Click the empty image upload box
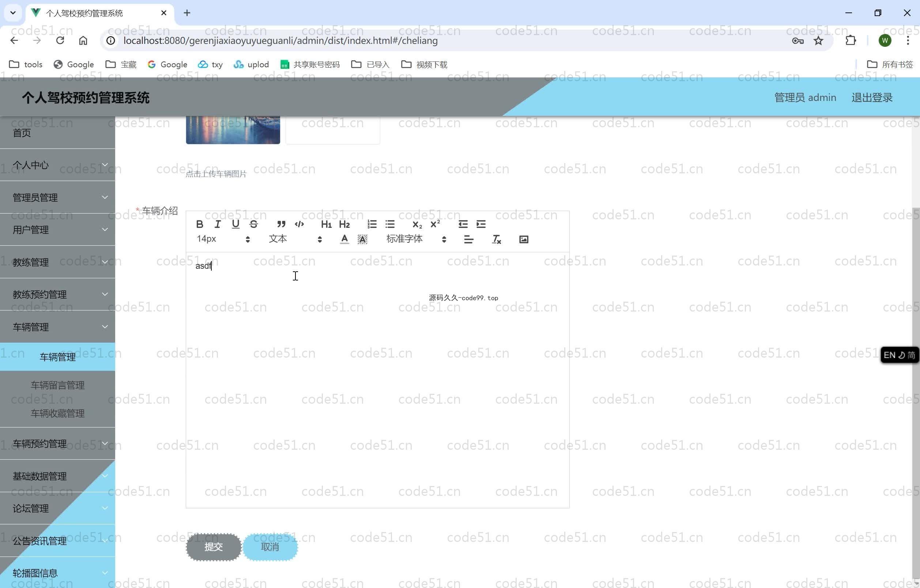920x588 pixels. [x=333, y=130]
